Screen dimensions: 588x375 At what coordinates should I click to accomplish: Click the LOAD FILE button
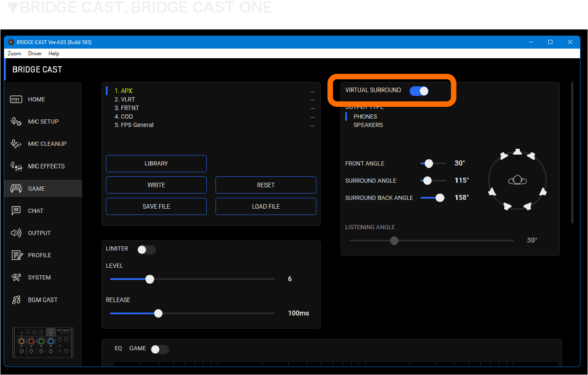266,206
